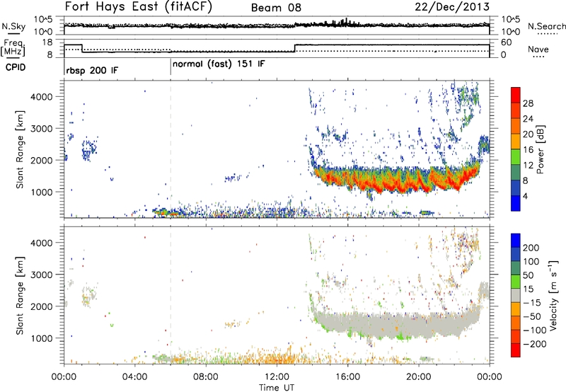Click the '08:00' time tick label
The height and width of the screenshot is (392, 566).
tap(206, 377)
